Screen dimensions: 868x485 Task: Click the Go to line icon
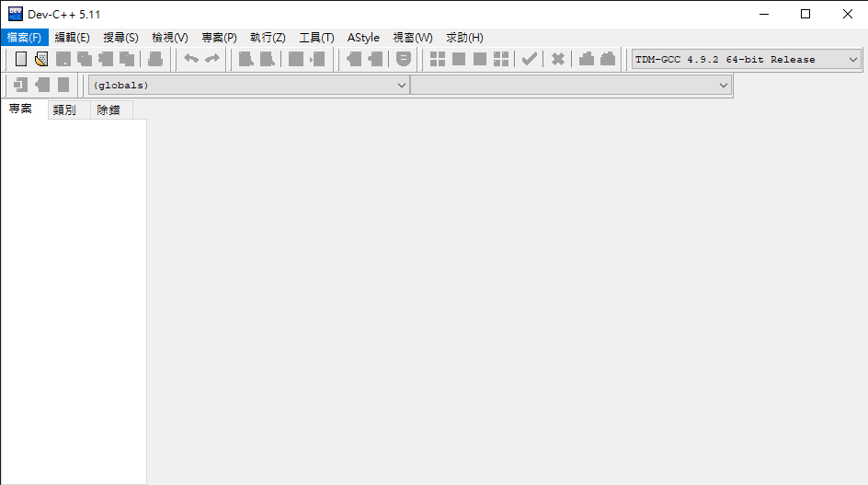[x=317, y=59]
